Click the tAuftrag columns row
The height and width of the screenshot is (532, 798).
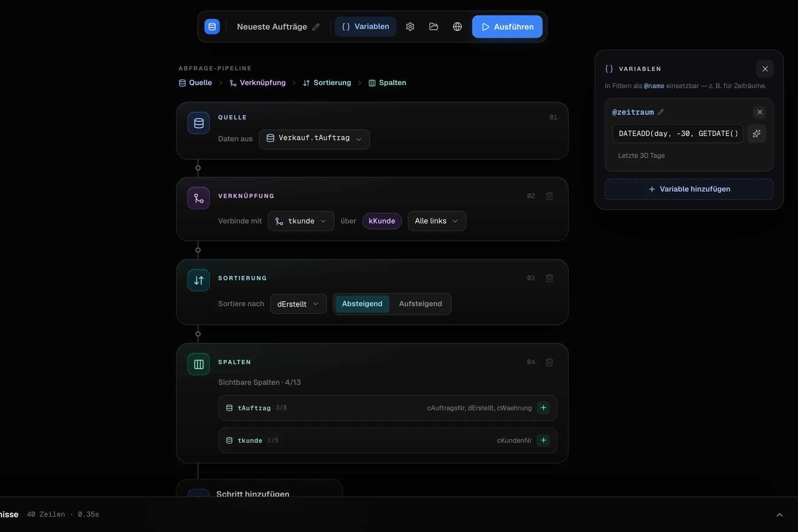tap(387, 408)
